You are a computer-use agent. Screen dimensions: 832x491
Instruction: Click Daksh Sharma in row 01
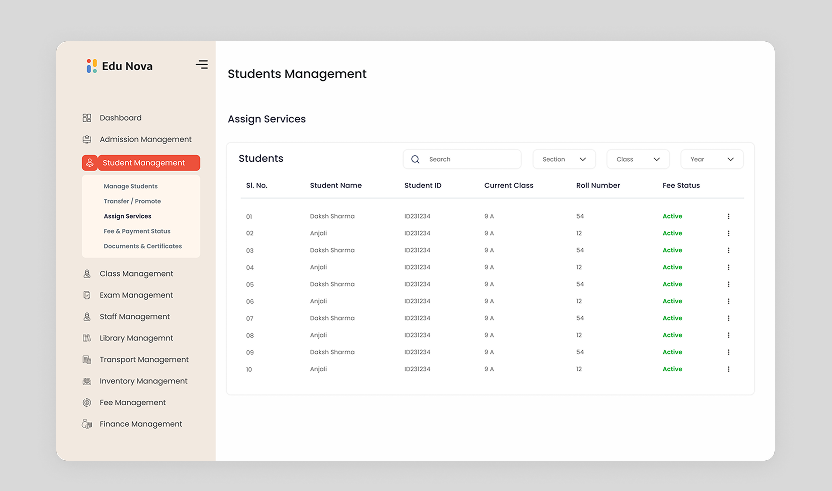(332, 217)
